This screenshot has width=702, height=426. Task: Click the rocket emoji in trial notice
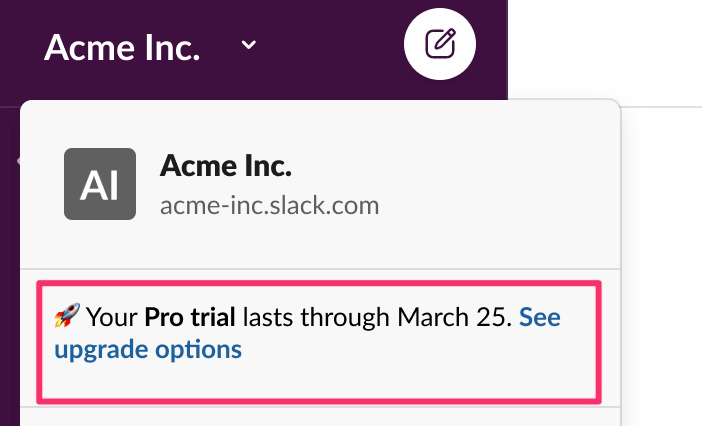pos(66,318)
